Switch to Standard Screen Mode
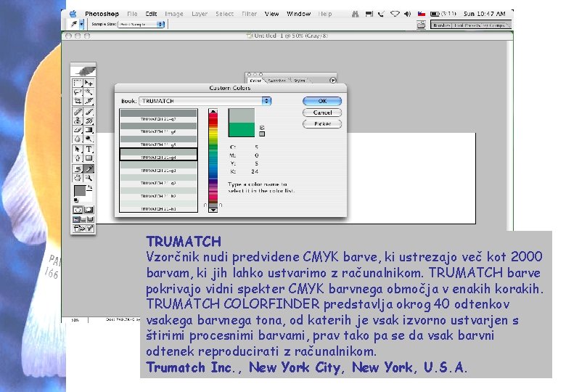The image size is (566, 392). [x=76, y=219]
